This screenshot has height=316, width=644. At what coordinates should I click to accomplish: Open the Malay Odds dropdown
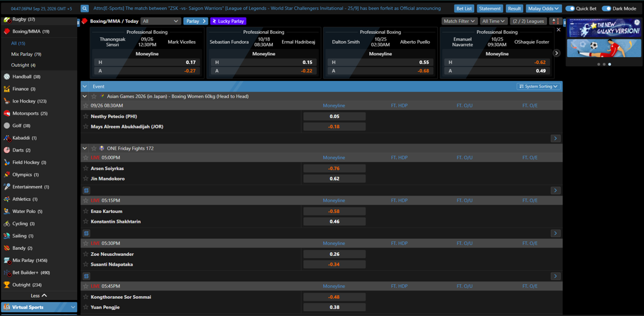[x=544, y=8]
